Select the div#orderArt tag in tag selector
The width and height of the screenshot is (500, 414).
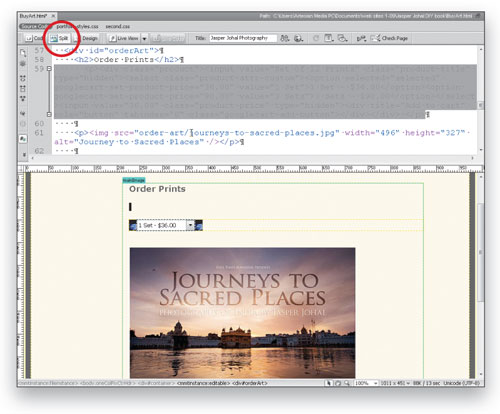pyautogui.click(x=249, y=383)
